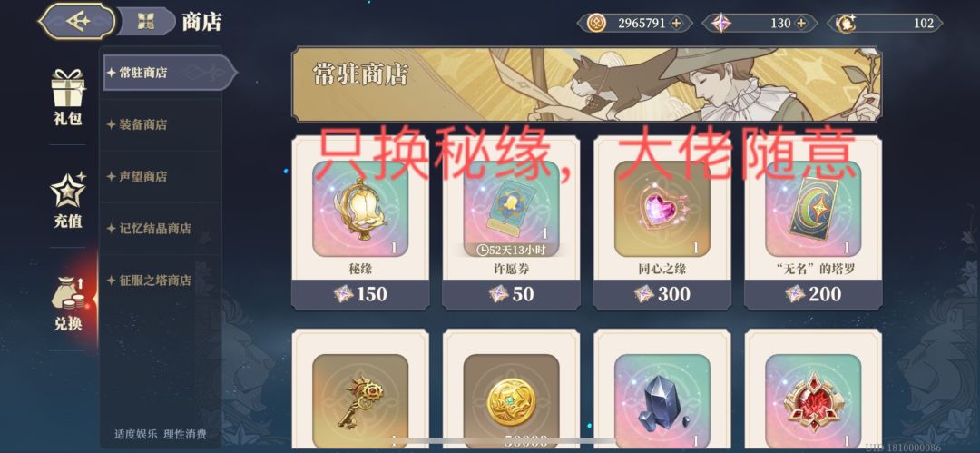
Task: Open the home menu grid icon
Action: (146, 22)
